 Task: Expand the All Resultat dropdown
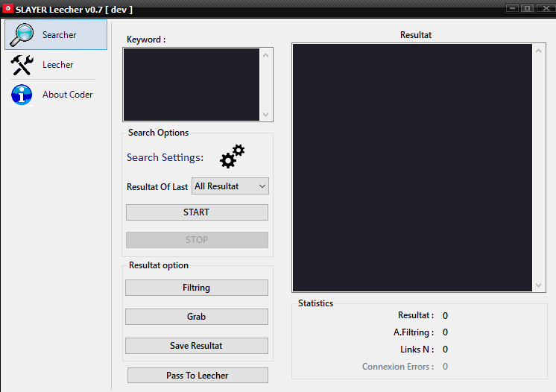(230, 186)
